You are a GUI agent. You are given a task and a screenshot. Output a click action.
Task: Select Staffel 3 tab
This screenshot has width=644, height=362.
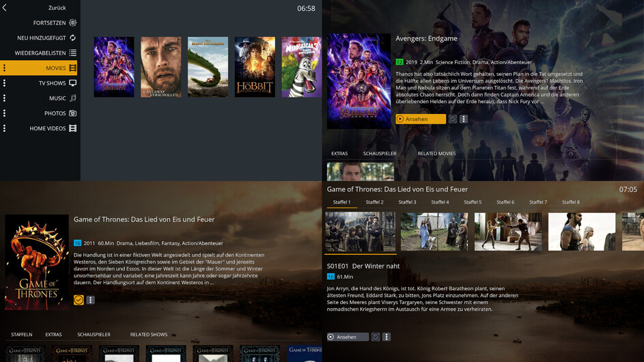tap(407, 202)
